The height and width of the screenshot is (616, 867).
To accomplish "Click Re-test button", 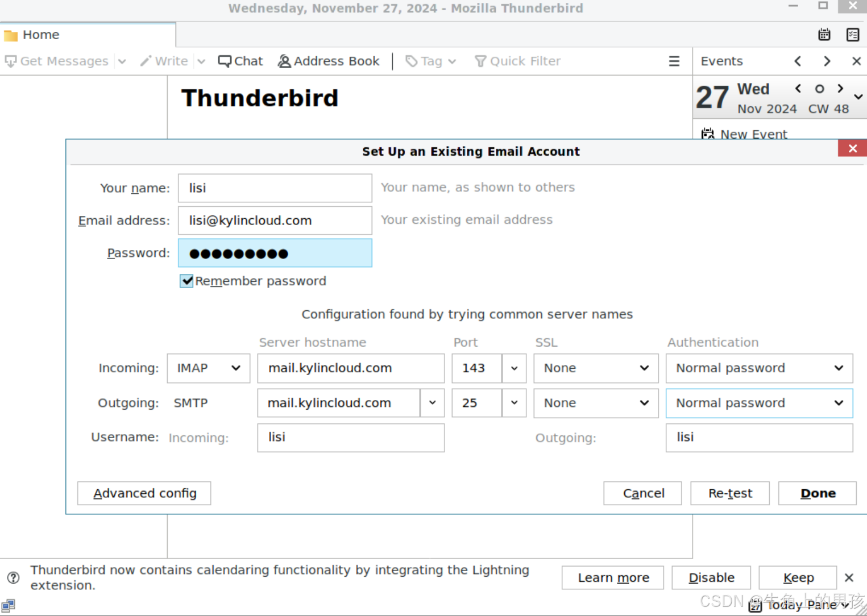I will [x=730, y=493].
